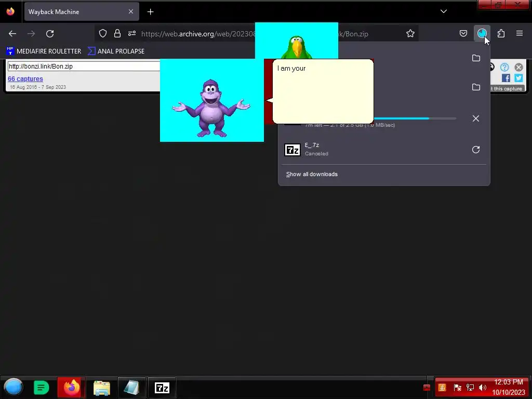Image resolution: width=532 pixels, height=399 pixels.
Task: Click the site security padlock icon
Action: [x=117, y=33]
